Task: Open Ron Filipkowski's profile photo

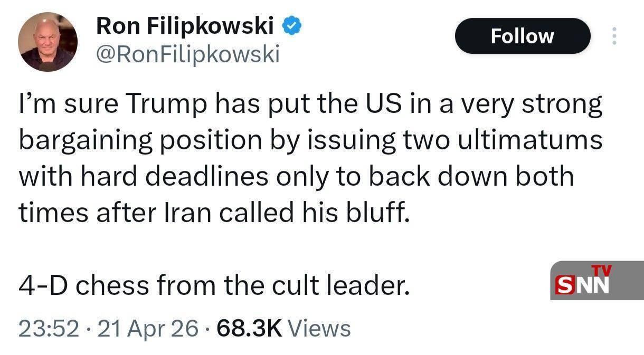Action: coord(48,42)
